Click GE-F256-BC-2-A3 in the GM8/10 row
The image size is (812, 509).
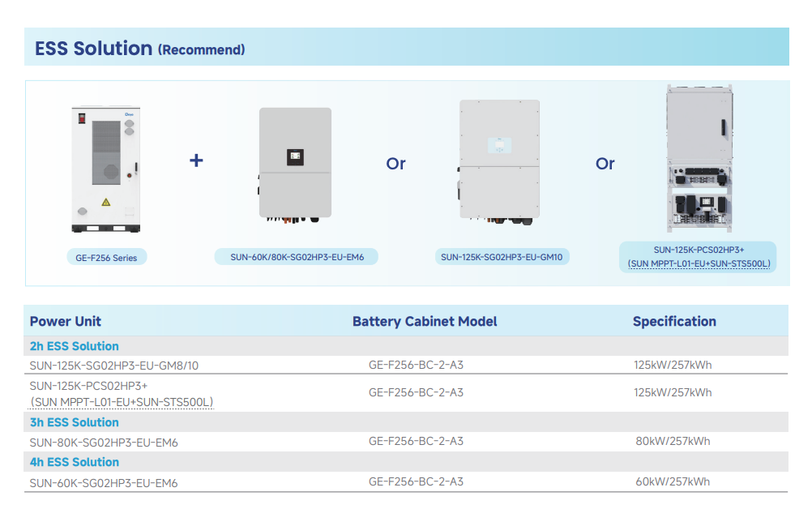416,365
